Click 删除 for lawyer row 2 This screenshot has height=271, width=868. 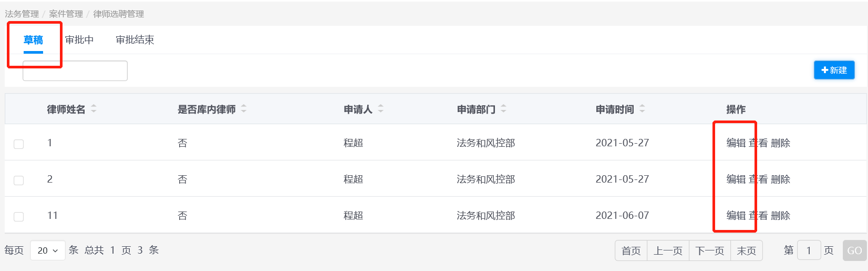click(780, 179)
